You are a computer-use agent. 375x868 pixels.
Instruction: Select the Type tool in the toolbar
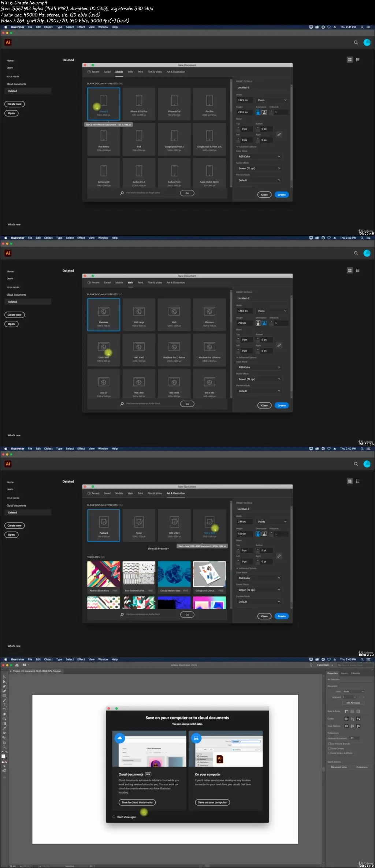click(x=4, y=705)
